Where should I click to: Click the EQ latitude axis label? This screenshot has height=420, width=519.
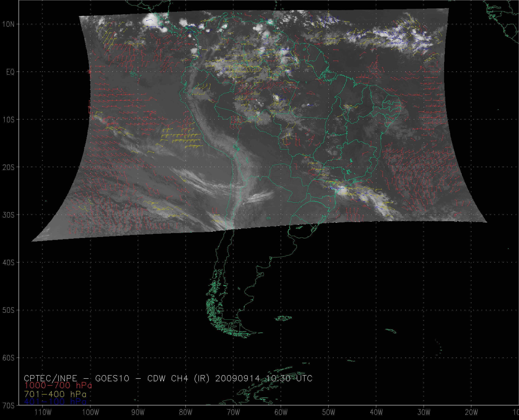(10, 72)
